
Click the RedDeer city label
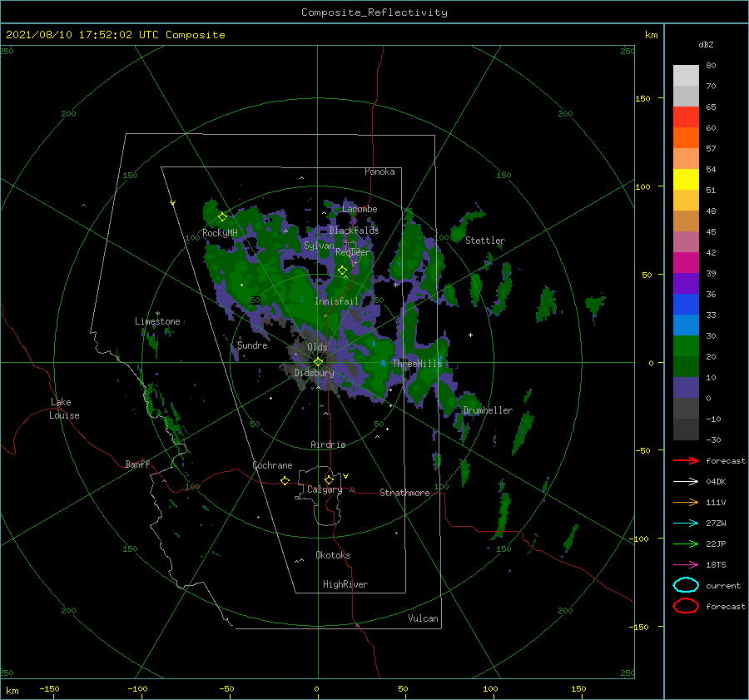point(353,252)
